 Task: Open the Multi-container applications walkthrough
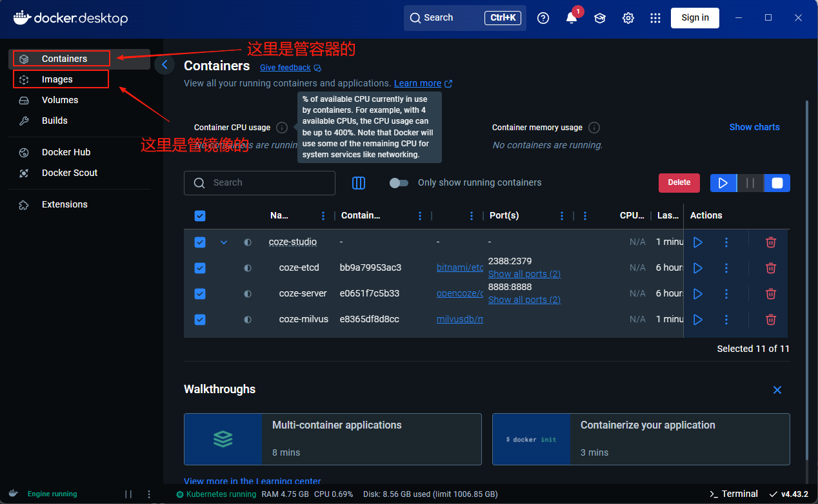pos(333,440)
